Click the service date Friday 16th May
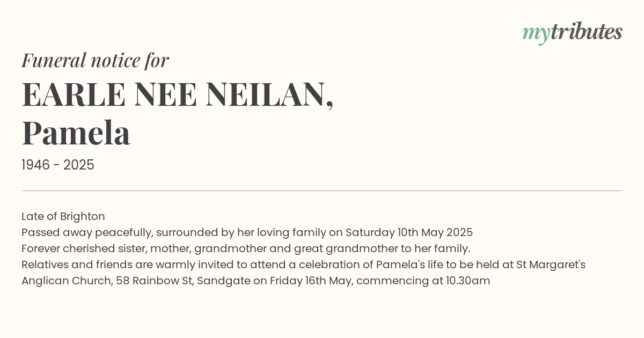This screenshot has width=644, height=338. pos(311,281)
